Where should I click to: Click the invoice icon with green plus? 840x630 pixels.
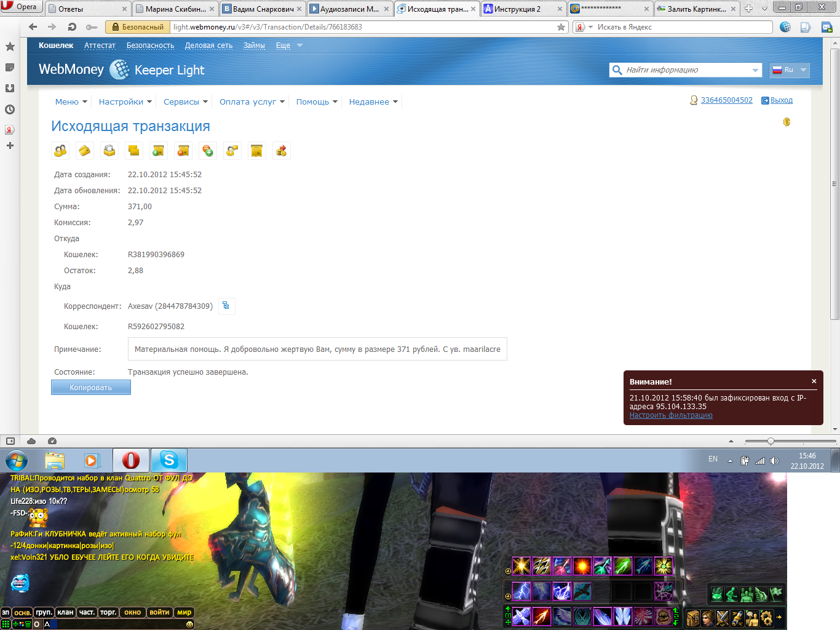[x=159, y=151]
